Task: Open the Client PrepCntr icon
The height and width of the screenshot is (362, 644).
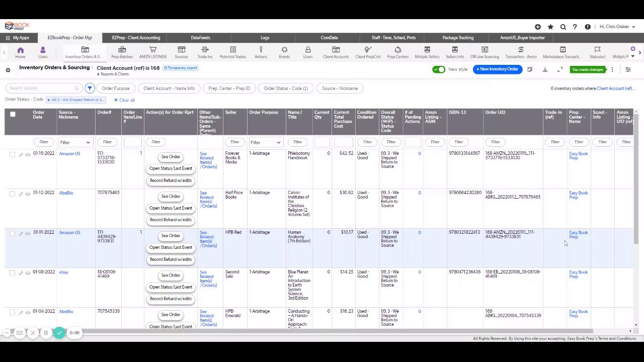Action: (x=368, y=50)
